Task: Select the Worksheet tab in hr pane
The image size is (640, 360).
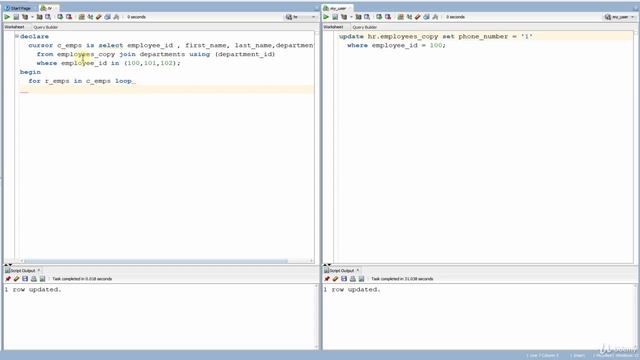Action: (15, 27)
